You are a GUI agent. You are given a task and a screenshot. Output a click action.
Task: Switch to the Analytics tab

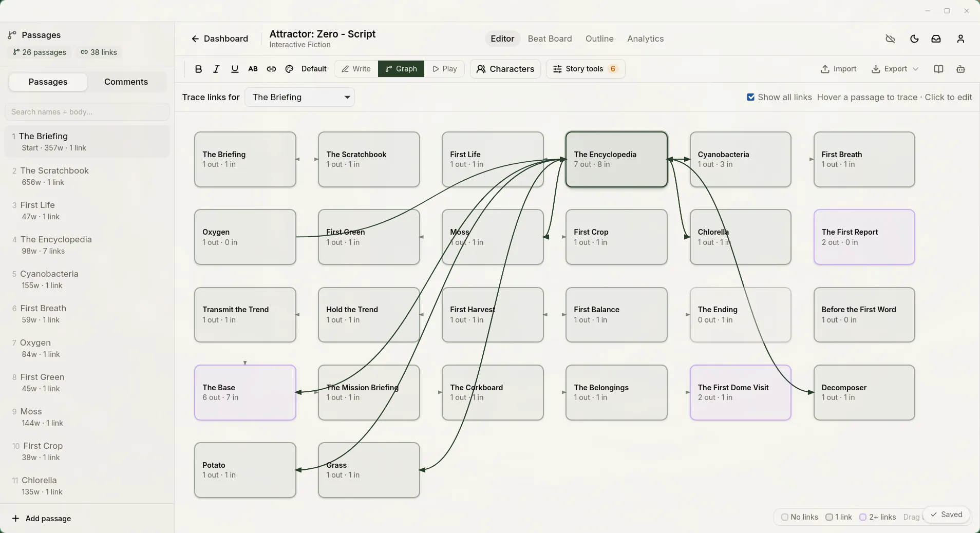[x=645, y=39]
